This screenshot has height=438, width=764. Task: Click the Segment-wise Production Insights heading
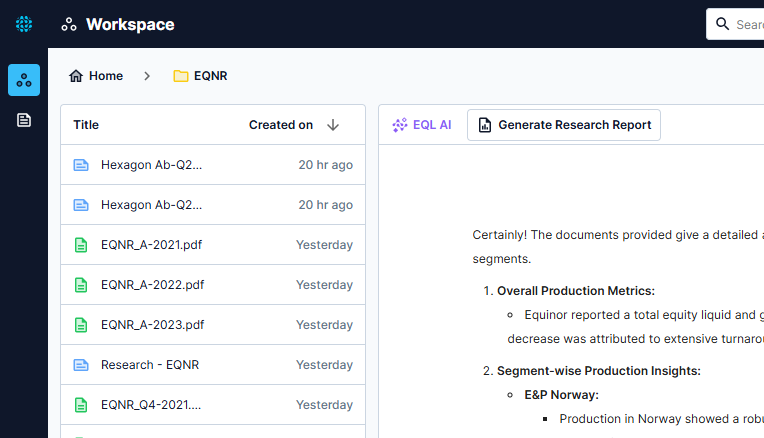(x=599, y=371)
